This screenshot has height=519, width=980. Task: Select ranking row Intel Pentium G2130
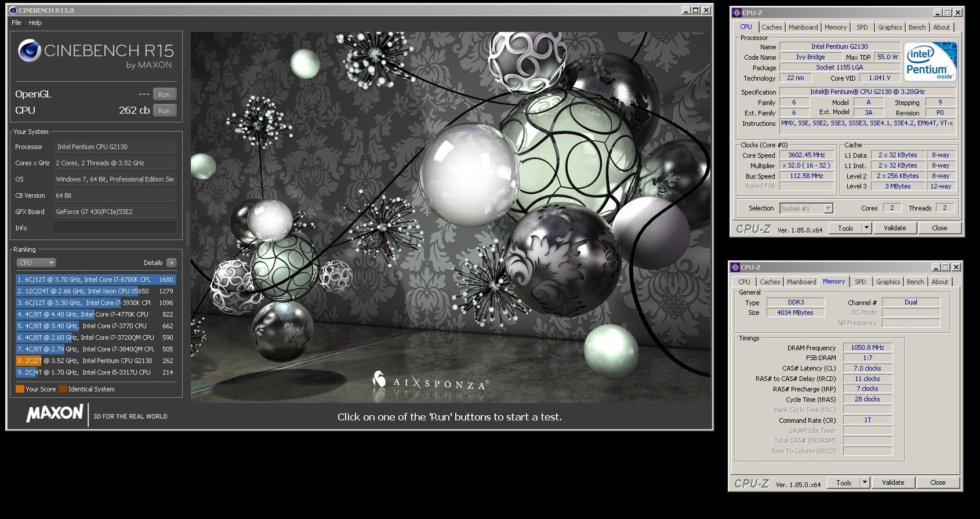[x=96, y=361]
